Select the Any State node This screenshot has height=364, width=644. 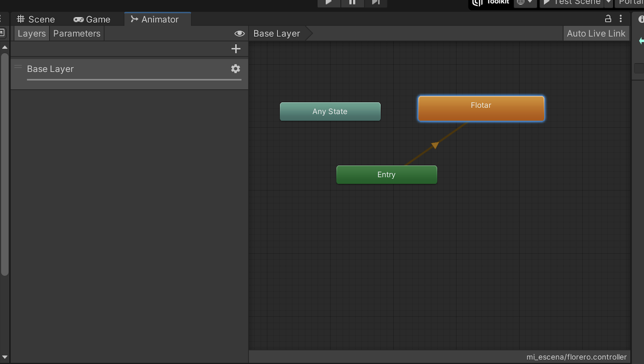point(330,111)
